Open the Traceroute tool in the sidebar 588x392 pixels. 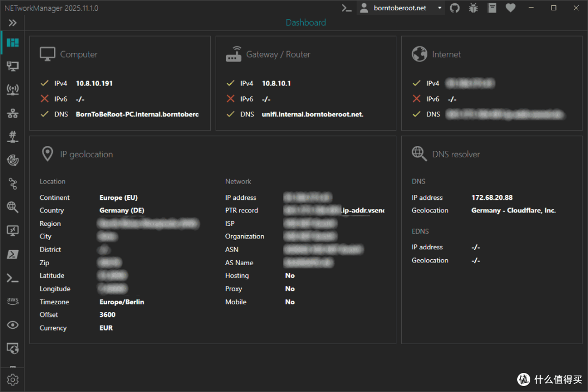point(13,184)
